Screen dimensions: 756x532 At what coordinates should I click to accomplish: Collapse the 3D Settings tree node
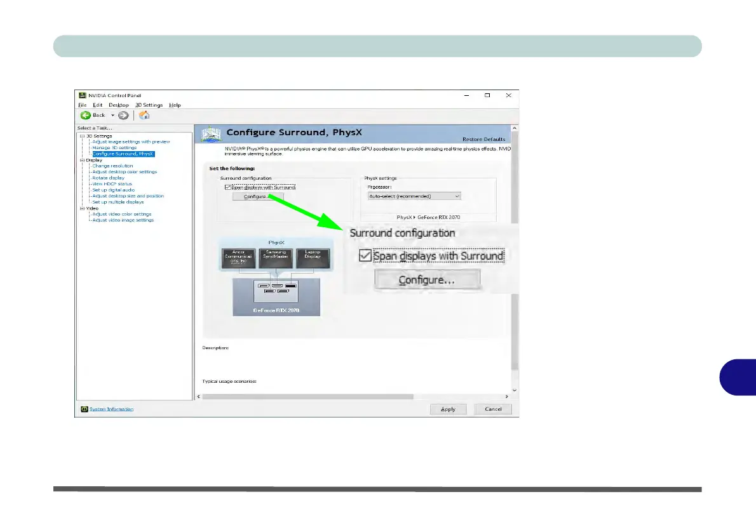click(x=82, y=136)
